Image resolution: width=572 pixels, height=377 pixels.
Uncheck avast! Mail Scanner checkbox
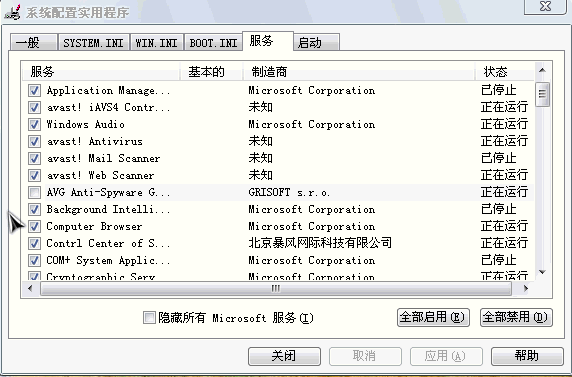tap(34, 158)
